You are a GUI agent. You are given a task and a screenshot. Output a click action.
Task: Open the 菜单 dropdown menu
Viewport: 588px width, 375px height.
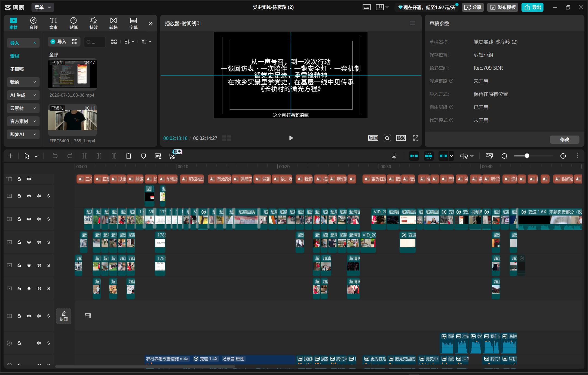[42, 7]
